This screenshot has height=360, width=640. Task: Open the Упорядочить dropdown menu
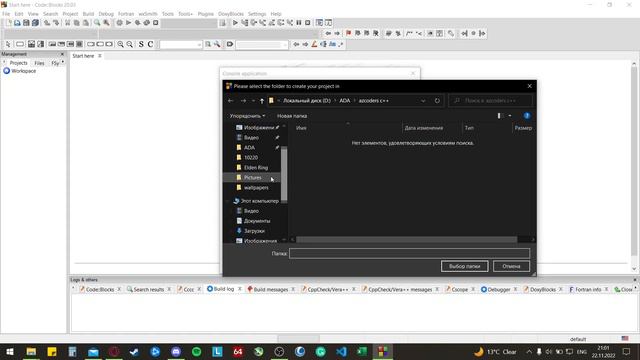pyautogui.click(x=247, y=116)
